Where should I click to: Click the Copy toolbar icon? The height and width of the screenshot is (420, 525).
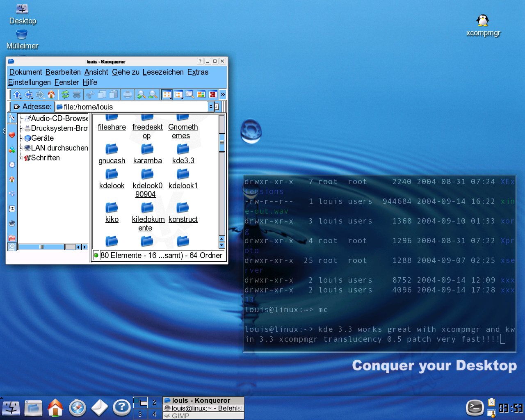point(102,95)
